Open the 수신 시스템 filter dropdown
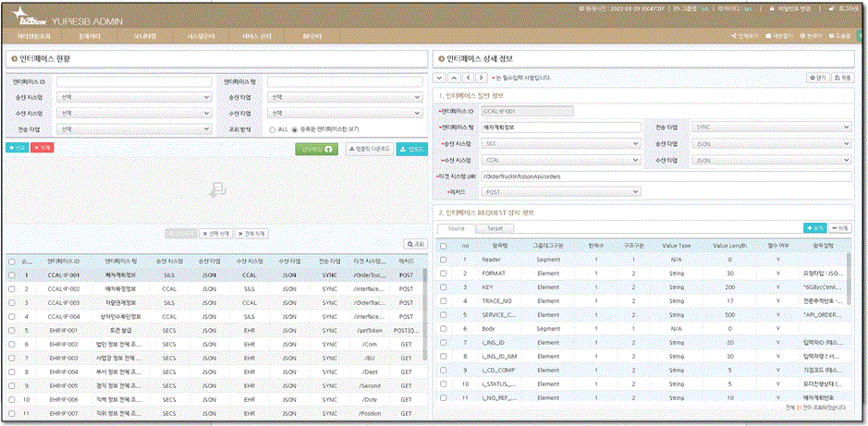The height and width of the screenshot is (426, 868). click(x=134, y=113)
